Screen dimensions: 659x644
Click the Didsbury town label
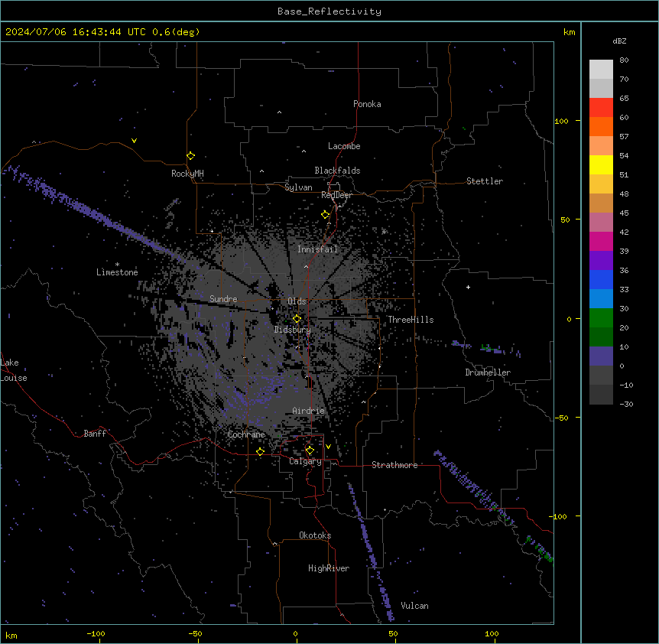[x=293, y=330]
